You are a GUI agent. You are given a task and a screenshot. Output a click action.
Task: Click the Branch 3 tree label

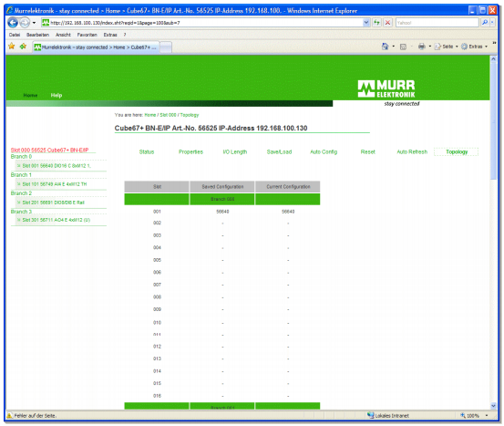[x=21, y=212]
